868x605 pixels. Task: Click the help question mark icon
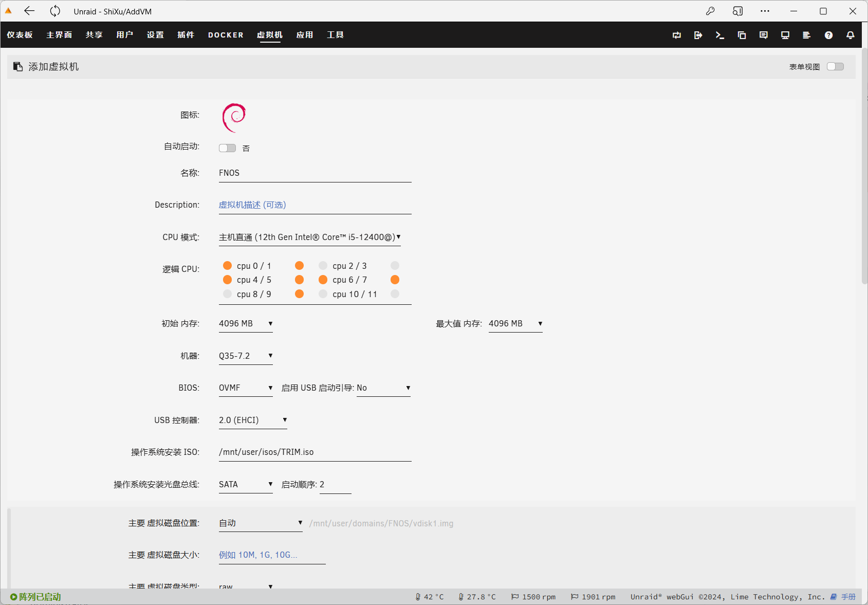pyautogui.click(x=828, y=35)
